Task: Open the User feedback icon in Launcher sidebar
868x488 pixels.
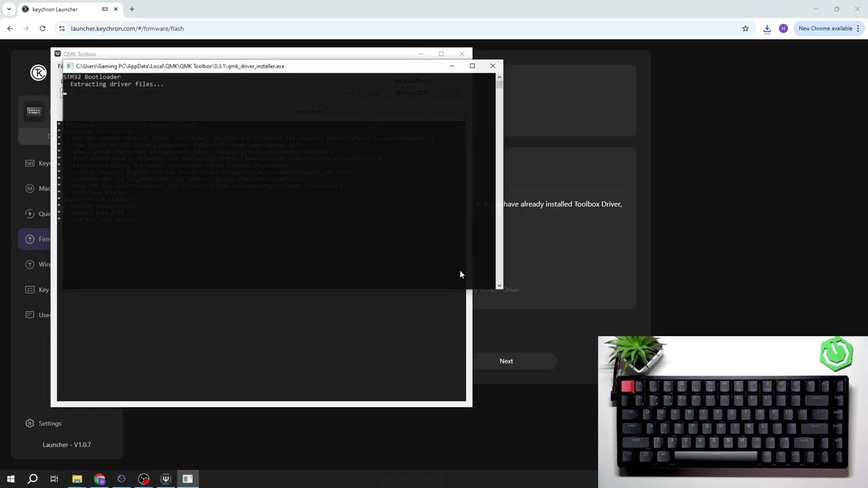Action: [x=30, y=314]
